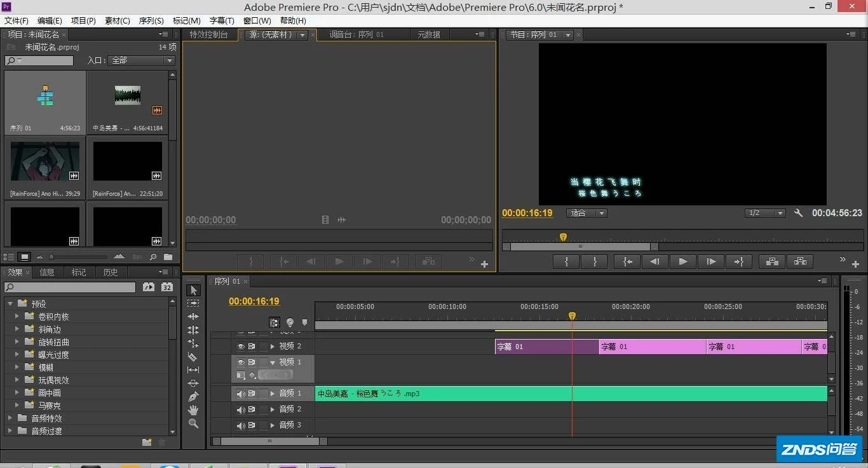Switch to the 元数据 tab
Image resolution: width=868 pixels, height=468 pixels.
tap(430, 34)
